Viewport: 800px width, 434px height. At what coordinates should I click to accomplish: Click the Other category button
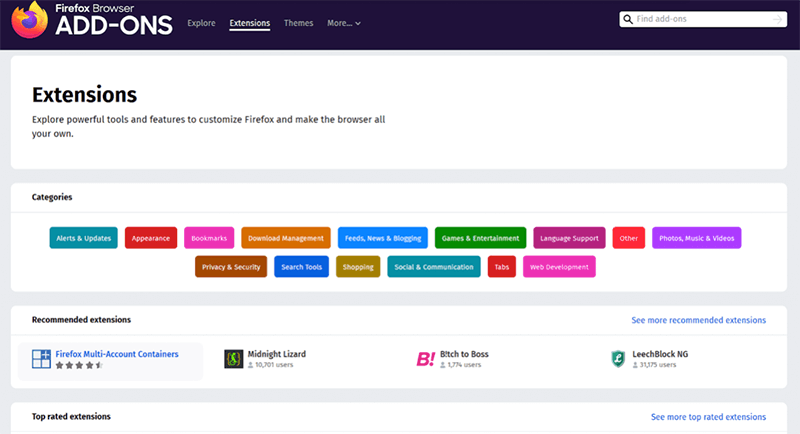click(x=629, y=238)
